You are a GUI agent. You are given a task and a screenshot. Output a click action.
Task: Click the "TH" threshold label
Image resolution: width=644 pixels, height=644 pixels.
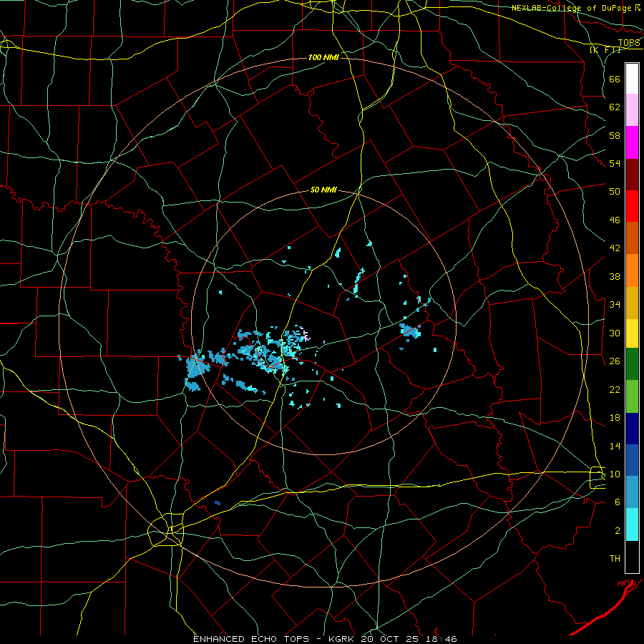point(615,559)
